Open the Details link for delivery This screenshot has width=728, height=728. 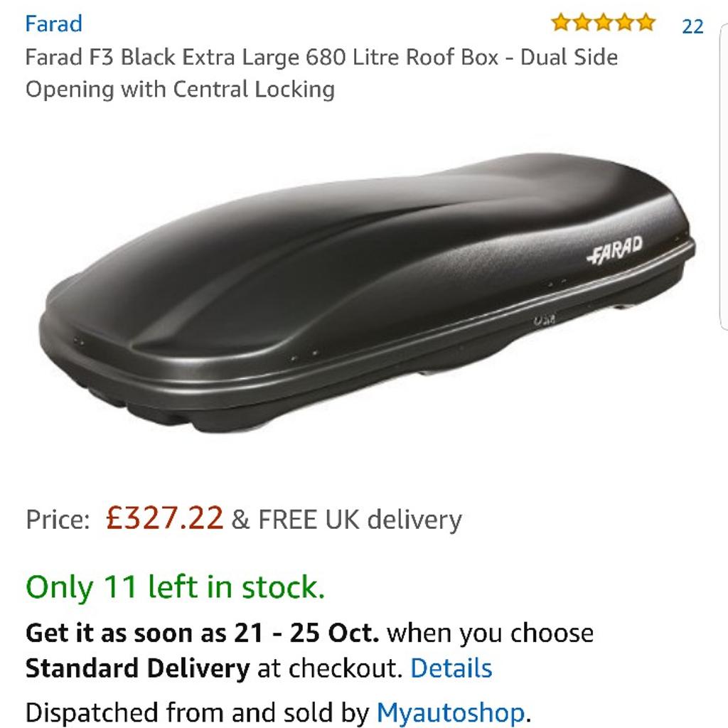[451, 668]
